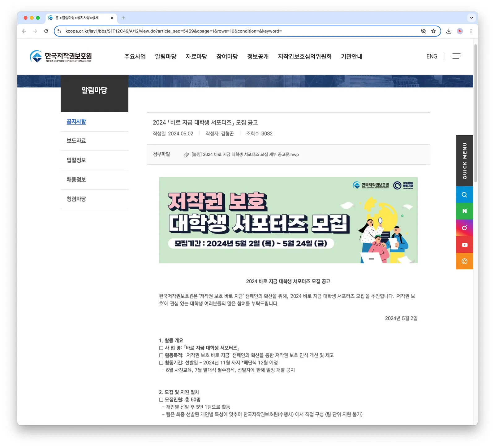Open the YouTube quick menu icon
Viewport: 495px width, 448px height.
pyautogui.click(x=464, y=245)
